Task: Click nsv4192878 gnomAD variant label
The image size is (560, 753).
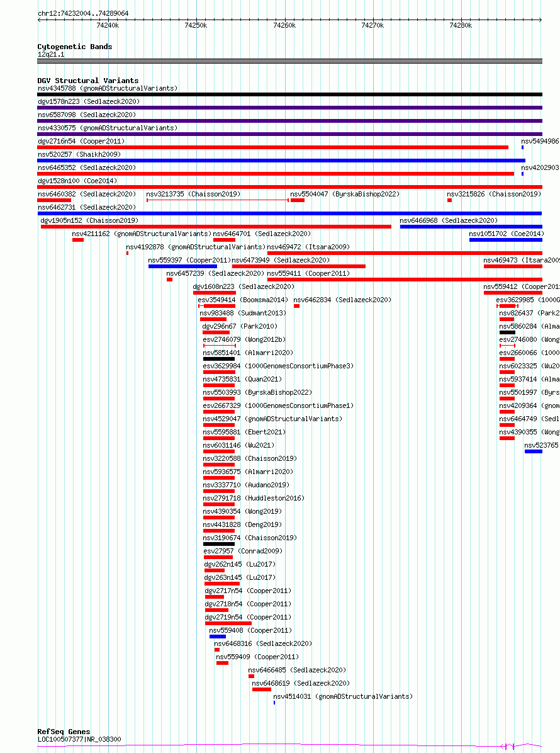Action: pos(195,247)
